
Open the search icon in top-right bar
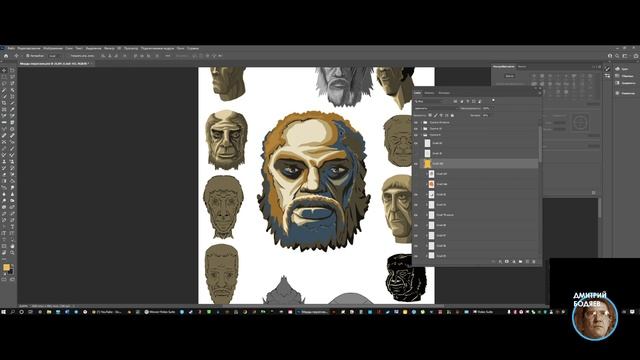(x=617, y=56)
